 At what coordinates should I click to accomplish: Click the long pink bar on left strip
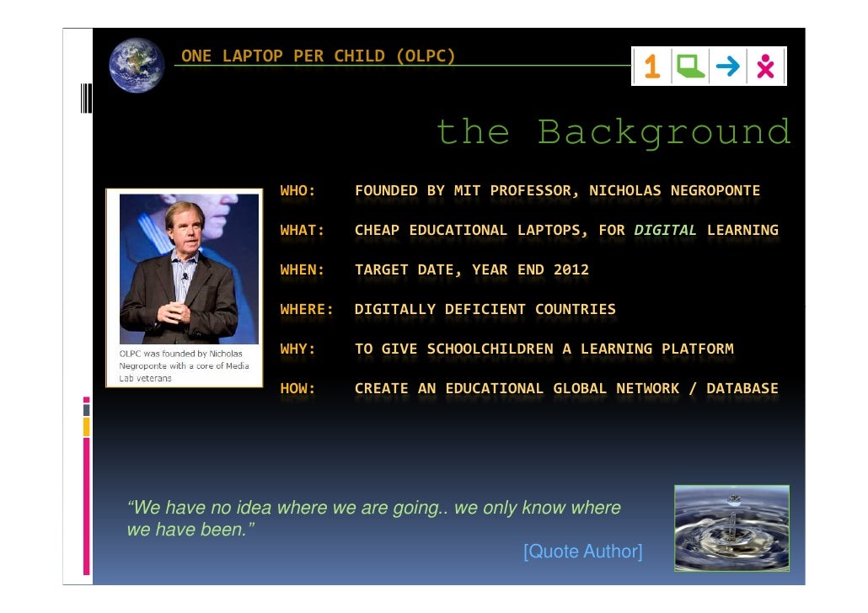[86, 506]
